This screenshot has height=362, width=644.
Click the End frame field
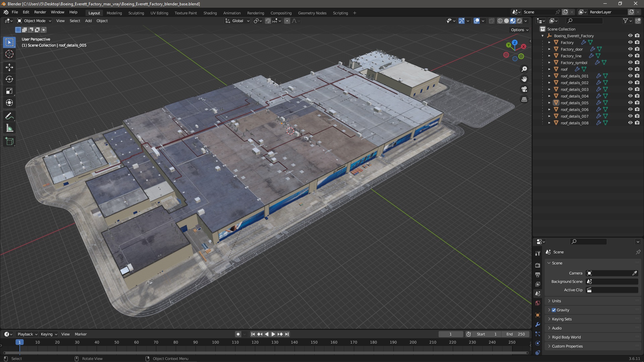(x=516, y=334)
